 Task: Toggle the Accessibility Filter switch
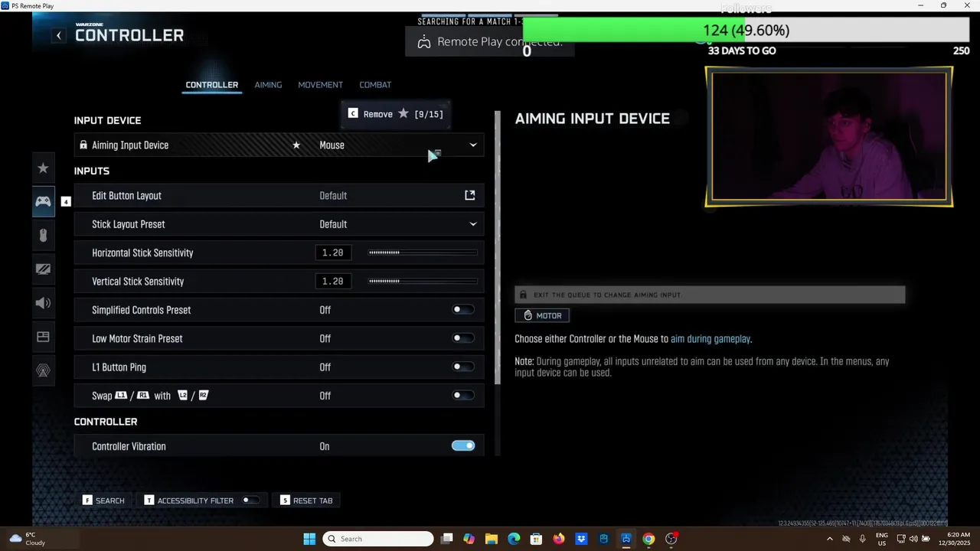pos(250,500)
